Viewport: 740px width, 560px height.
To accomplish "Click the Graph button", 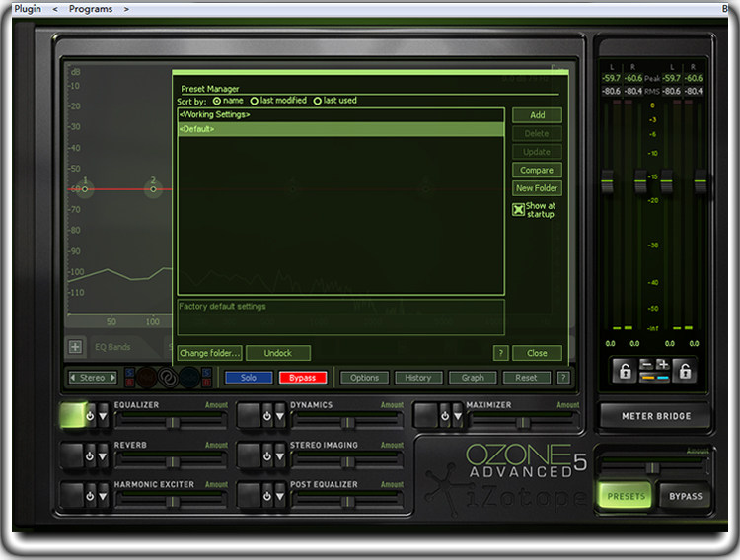I will point(473,378).
